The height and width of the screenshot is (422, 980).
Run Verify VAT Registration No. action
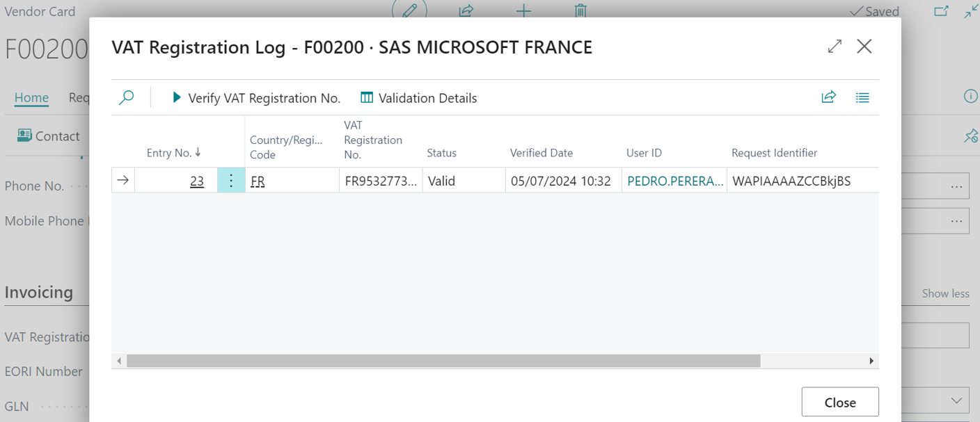255,98
